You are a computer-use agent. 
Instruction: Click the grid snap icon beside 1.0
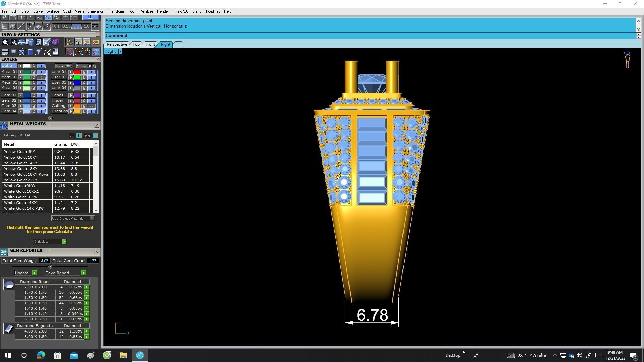(95, 26)
